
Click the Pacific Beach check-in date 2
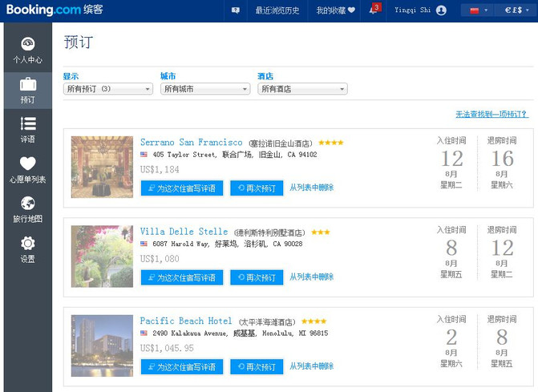451,337
